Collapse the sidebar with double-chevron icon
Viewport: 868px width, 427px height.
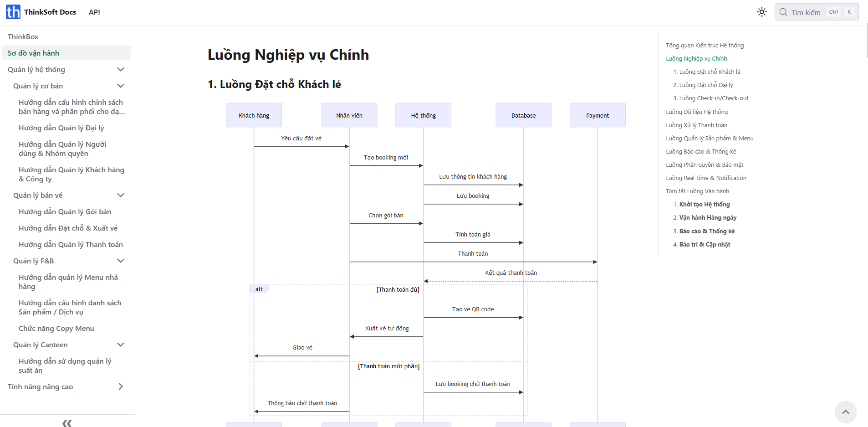coord(67,423)
